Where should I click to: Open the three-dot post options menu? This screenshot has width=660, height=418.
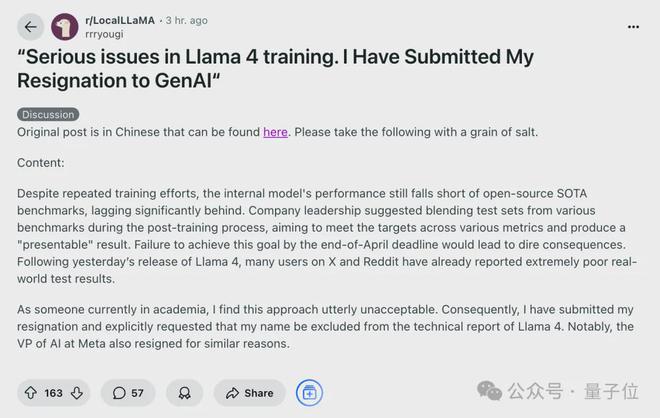click(x=633, y=27)
